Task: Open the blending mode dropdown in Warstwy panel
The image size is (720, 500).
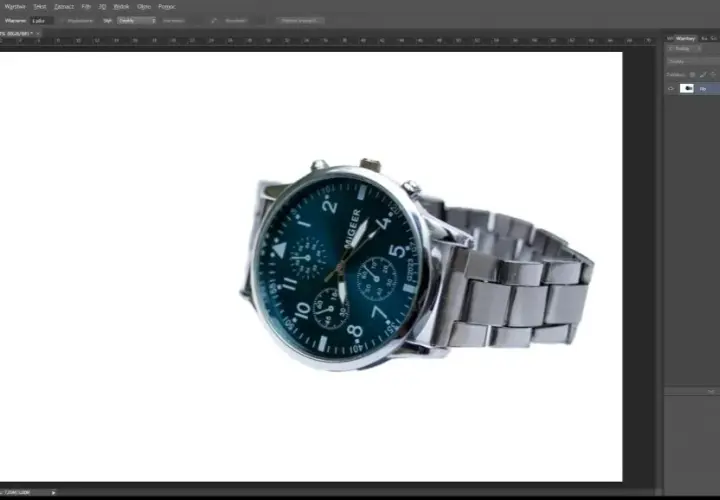Action: coord(693,62)
